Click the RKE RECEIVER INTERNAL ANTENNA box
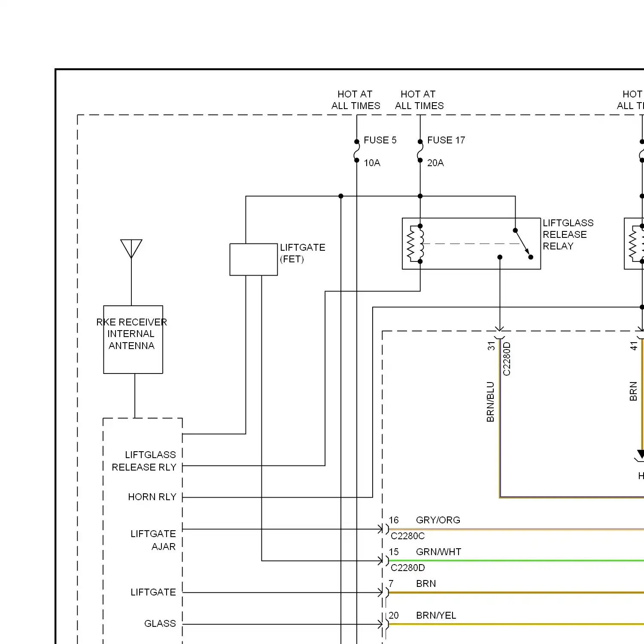 [x=133, y=340]
